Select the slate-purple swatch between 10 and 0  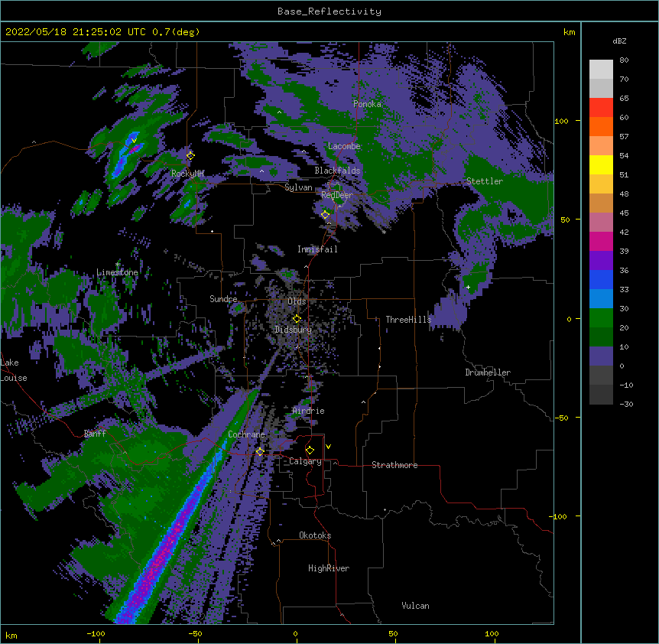tap(601, 356)
